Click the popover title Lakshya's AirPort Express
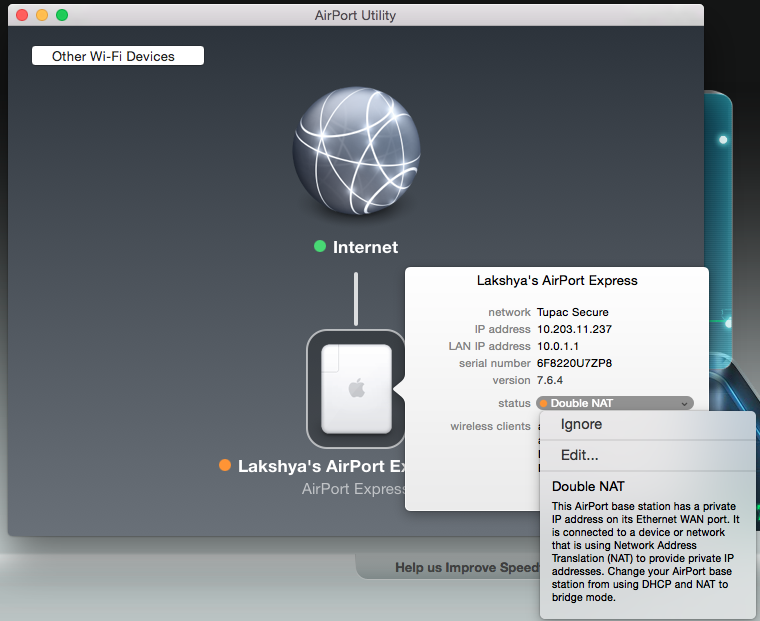Image resolution: width=760 pixels, height=621 pixels. click(557, 280)
